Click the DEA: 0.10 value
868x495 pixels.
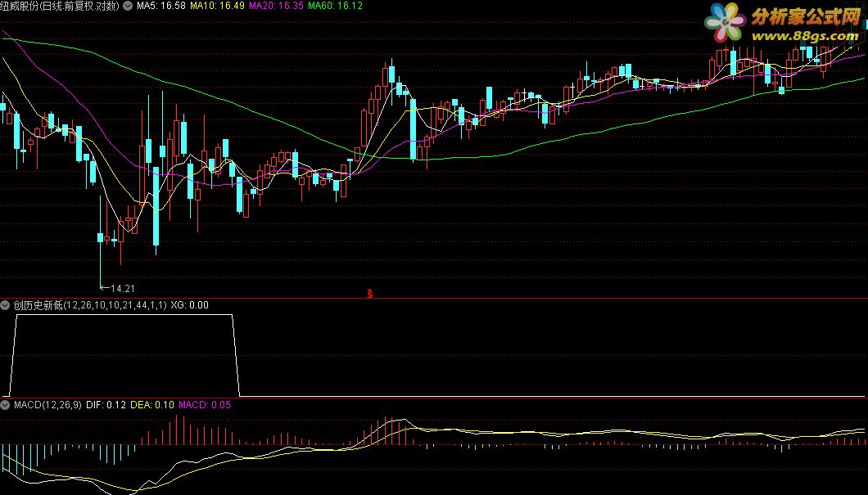tap(152, 405)
